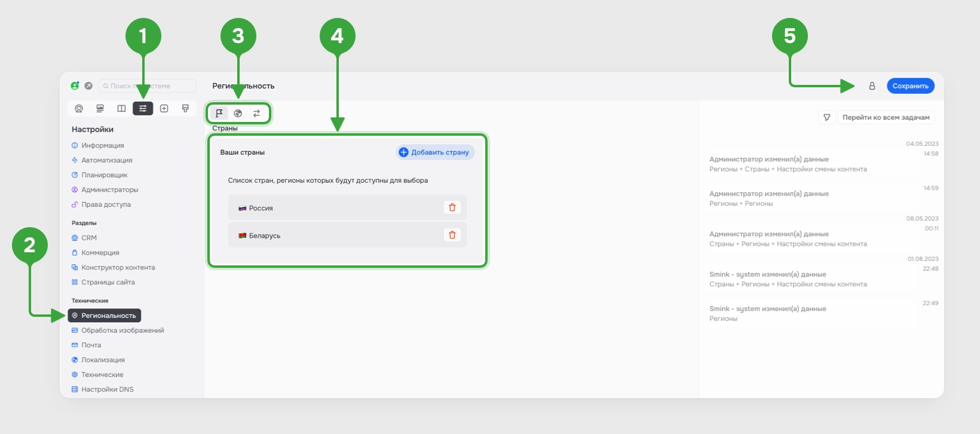Viewport: 980px width, 434px height.
Task: Remove Беларусь using its trash icon
Action: point(452,235)
